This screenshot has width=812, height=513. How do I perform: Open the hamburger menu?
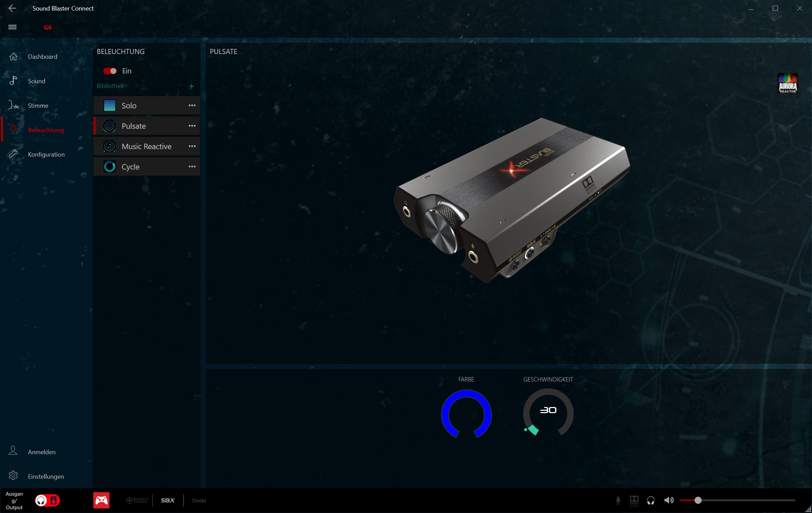click(x=13, y=27)
